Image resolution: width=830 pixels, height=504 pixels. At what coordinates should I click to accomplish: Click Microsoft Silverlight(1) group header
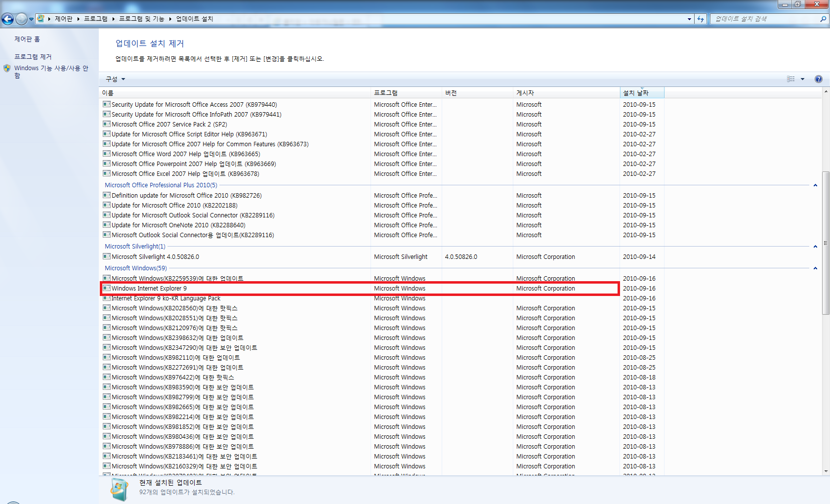(x=135, y=247)
